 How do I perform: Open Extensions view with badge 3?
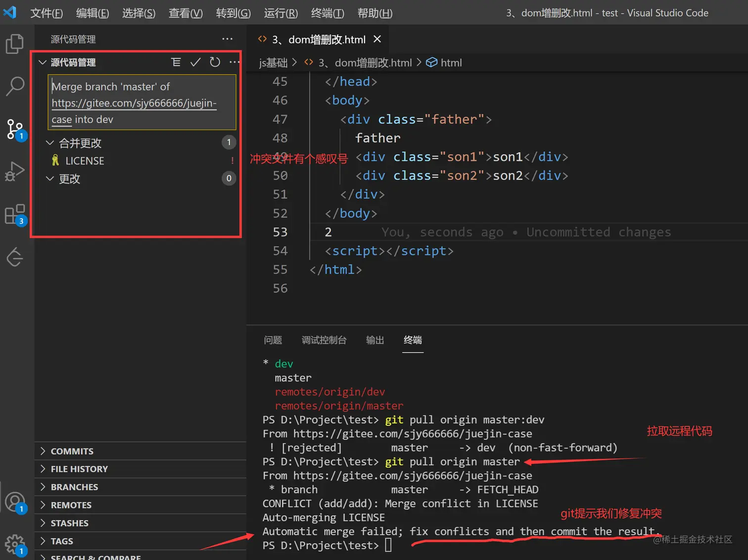coord(15,215)
